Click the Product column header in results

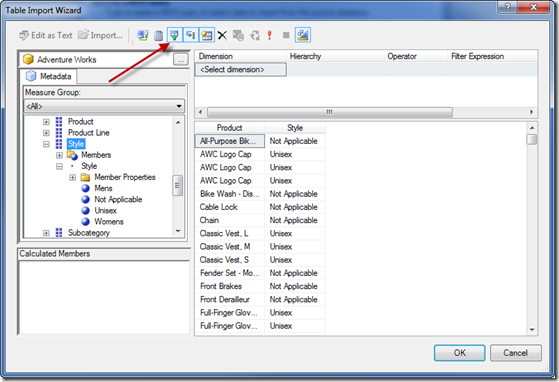click(x=230, y=128)
